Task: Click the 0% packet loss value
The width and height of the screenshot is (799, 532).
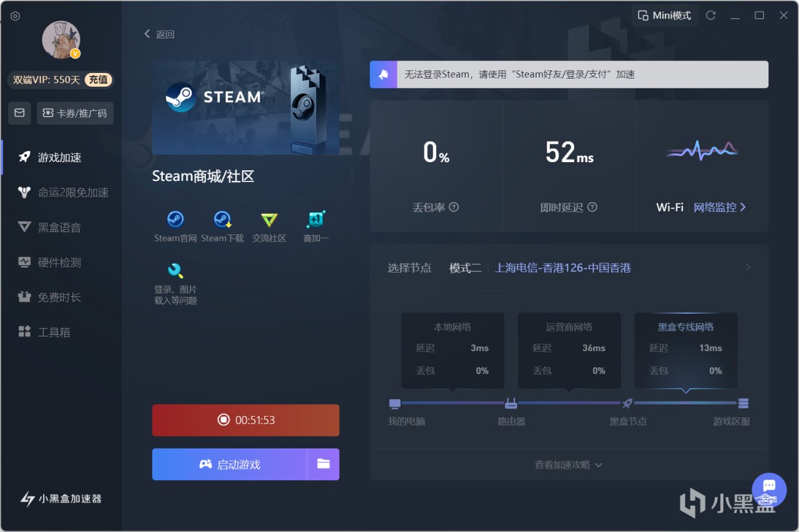Action: point(436,152)
